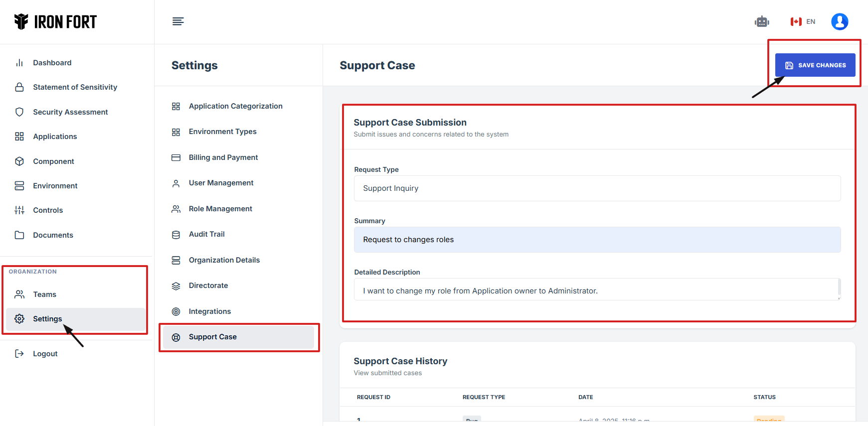Image resolution: width=868 pixels, height=426 pixels.
Task: Click the Save Changes button
Action: click(815, 65)
